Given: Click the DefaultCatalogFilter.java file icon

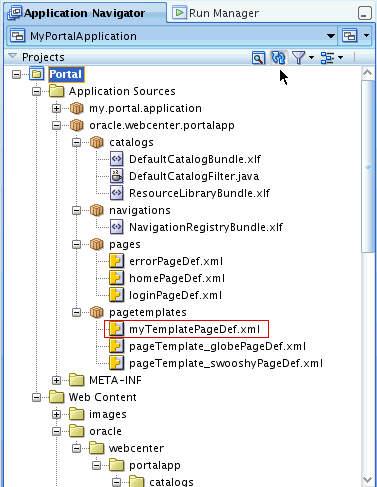Looking at the screenshot, I should [x=116, y=176].
